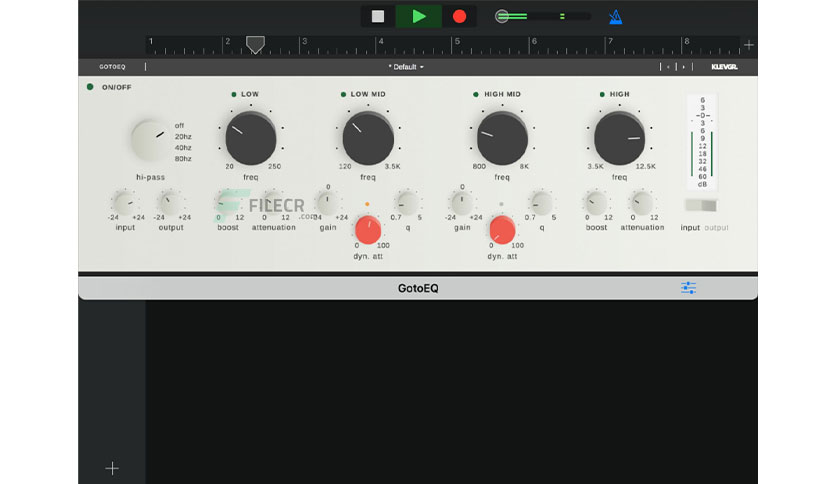The width and height of the screenshot is (836, 484).
Task: Toggle the HIGH band enable light
Action: click(602, 94)
